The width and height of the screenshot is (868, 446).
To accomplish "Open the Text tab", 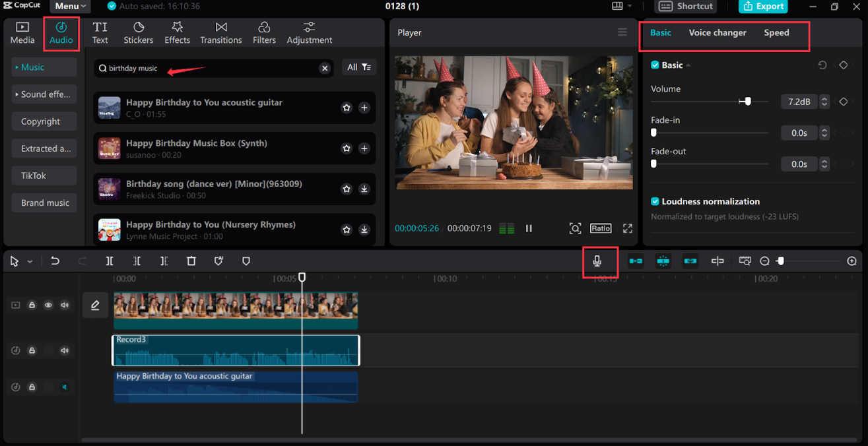I will [x=100, y=33].
